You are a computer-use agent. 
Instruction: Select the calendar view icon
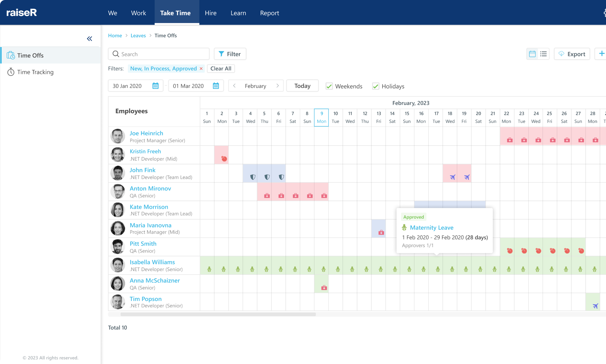pos(532,54)
